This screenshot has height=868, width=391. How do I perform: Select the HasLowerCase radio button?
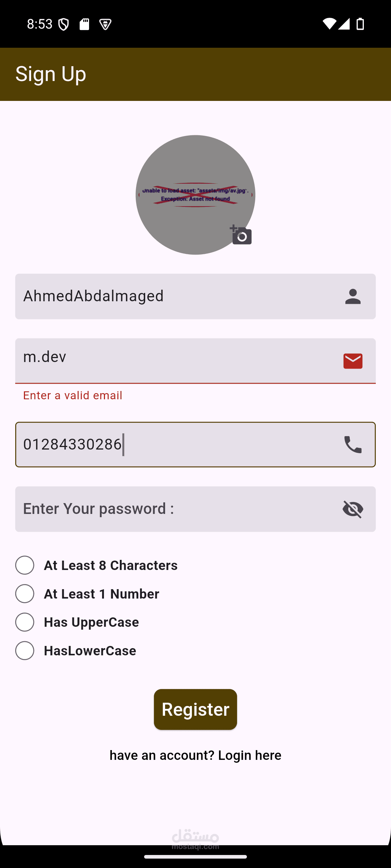(25, 651)
